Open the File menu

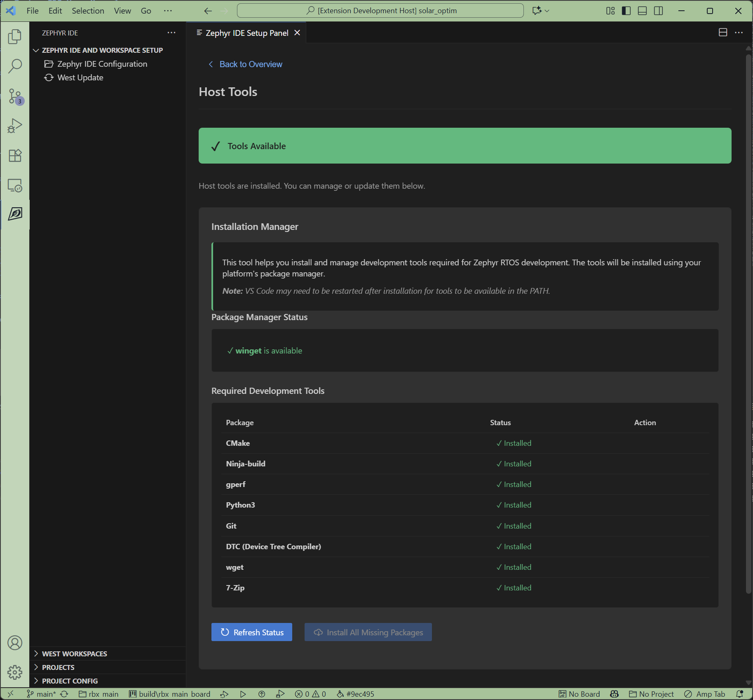click(x=33, y=11)
